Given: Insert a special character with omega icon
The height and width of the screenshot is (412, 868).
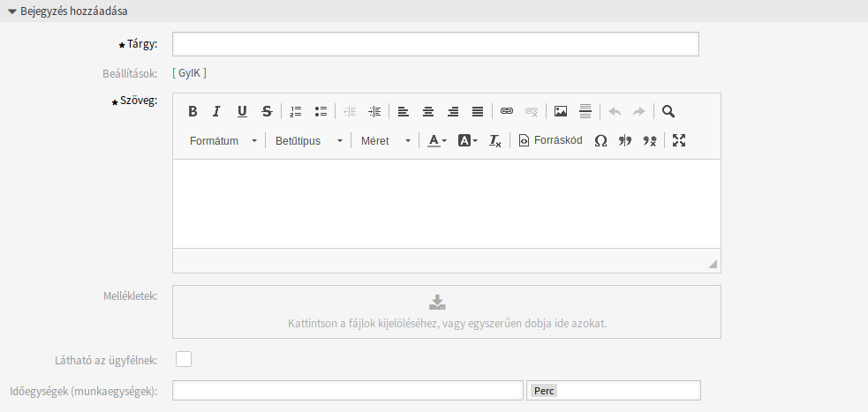Looking at the screenshot, I should point(600,140).
